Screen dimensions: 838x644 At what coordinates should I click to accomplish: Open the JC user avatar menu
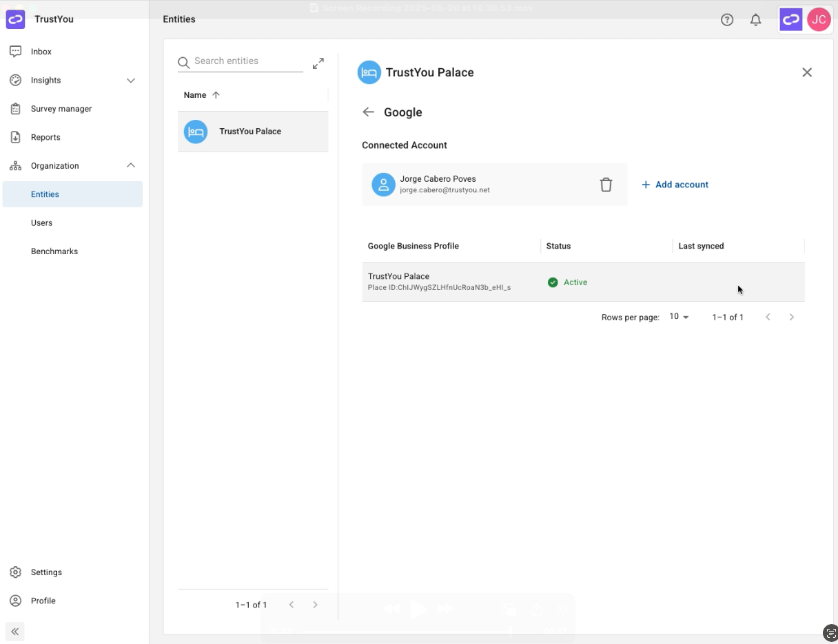click(819, 19)
